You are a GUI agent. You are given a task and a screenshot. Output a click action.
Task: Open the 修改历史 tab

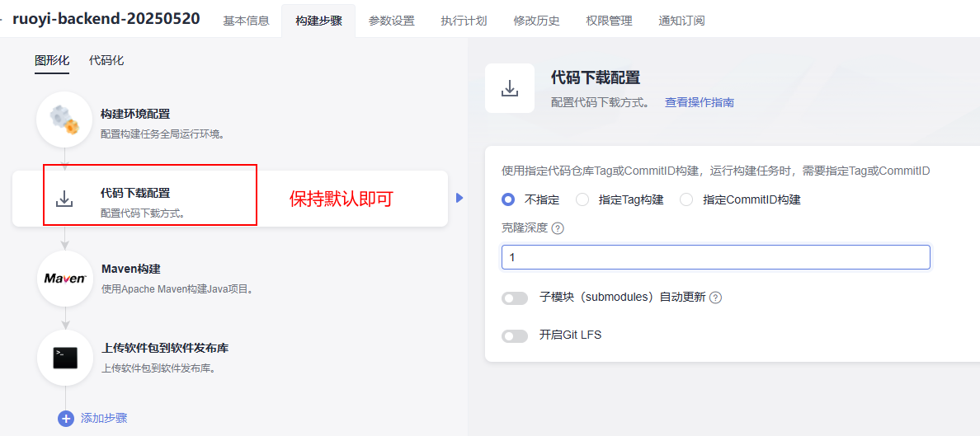(x=536, y=21)
